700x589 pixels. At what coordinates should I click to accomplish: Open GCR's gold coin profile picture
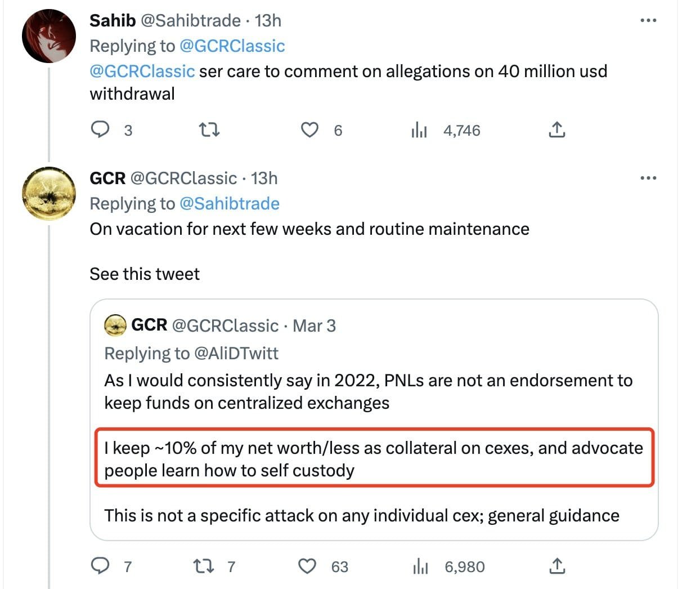tap(49, 194)
